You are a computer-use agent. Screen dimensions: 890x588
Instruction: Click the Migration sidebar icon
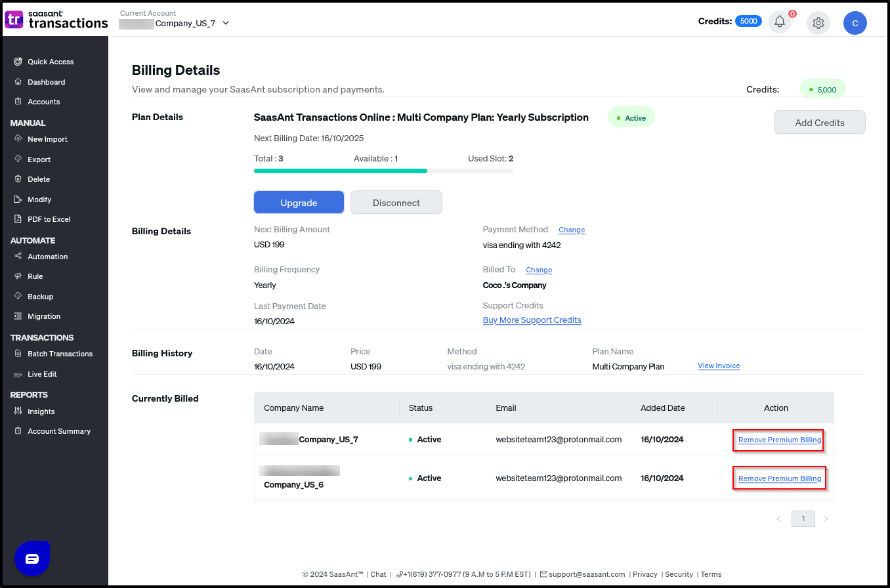[x=18, y=316]
